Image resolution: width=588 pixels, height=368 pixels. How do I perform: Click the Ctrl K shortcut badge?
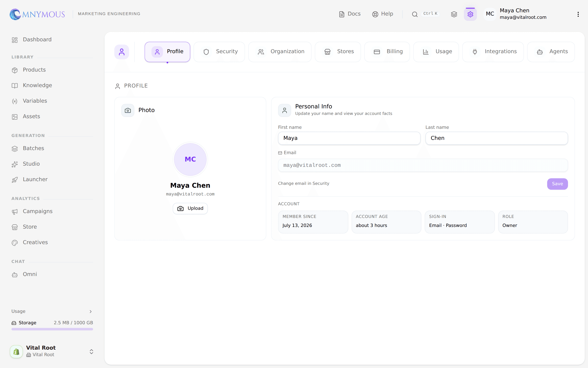[x=430, y=14]
